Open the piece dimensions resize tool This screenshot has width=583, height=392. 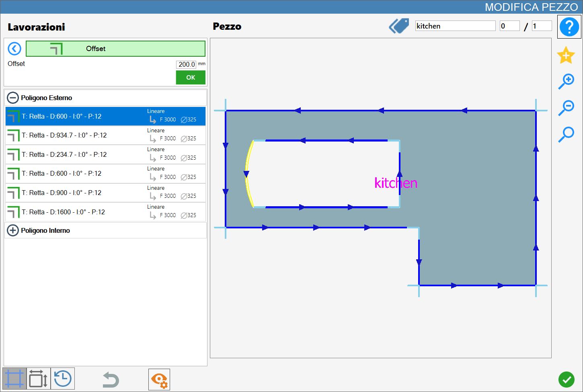click(39, 379)
